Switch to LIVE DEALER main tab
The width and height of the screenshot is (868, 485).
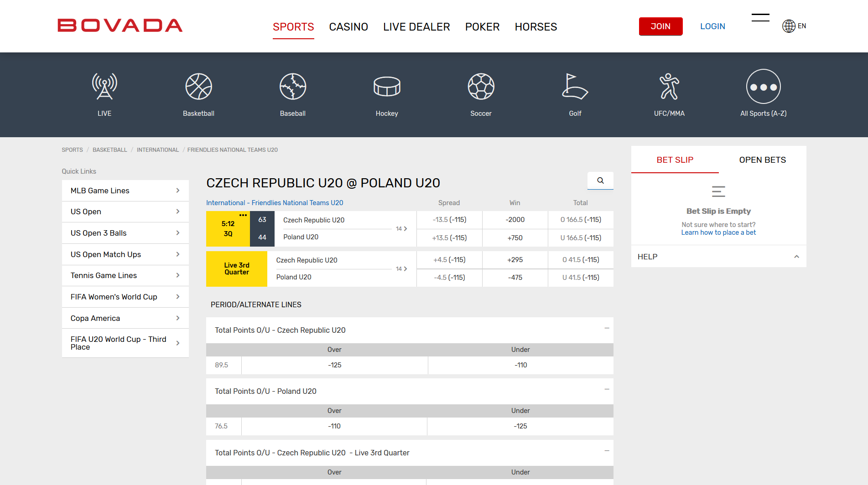pyautogui.click(x=416, y=27)
